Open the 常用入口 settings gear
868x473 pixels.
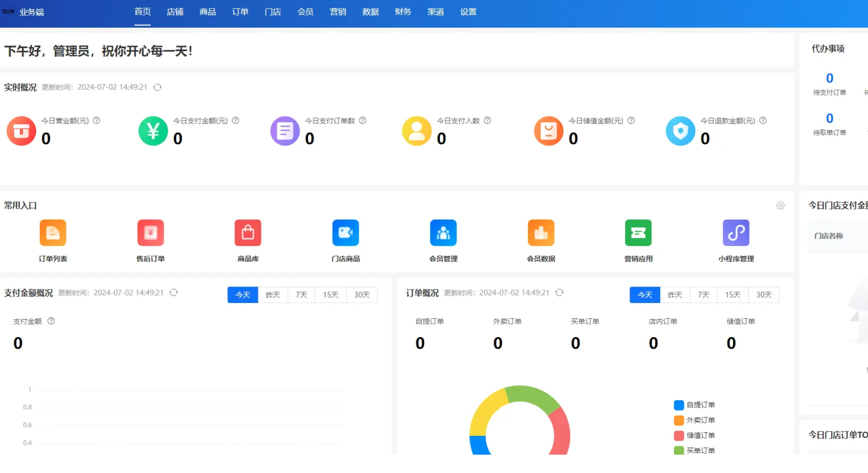pyautogui.click(x=781, y=205)
